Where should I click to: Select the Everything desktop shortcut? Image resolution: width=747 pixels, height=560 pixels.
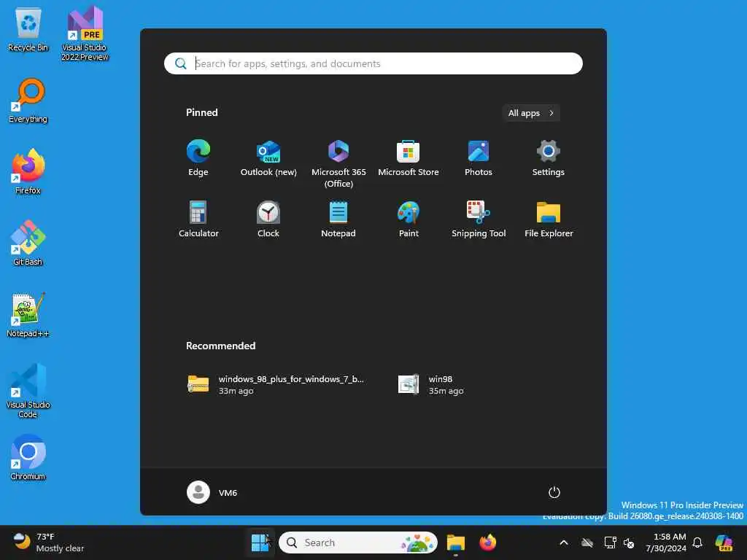[28, 101]
